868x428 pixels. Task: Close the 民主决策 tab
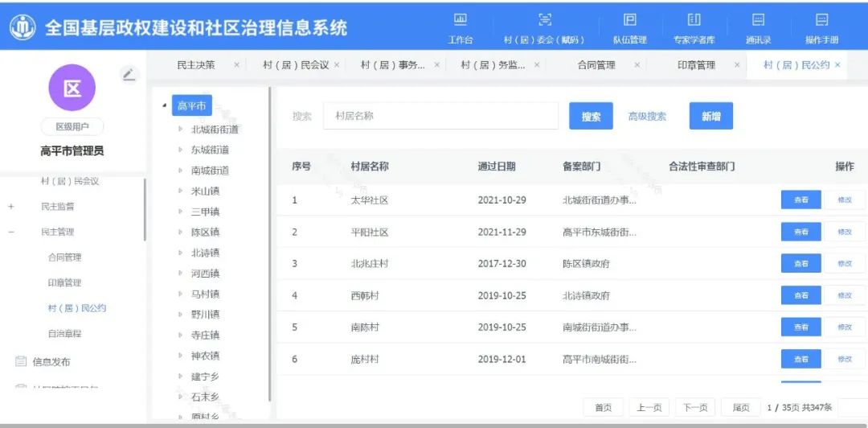pyautogui.click(x=236, y=65)
